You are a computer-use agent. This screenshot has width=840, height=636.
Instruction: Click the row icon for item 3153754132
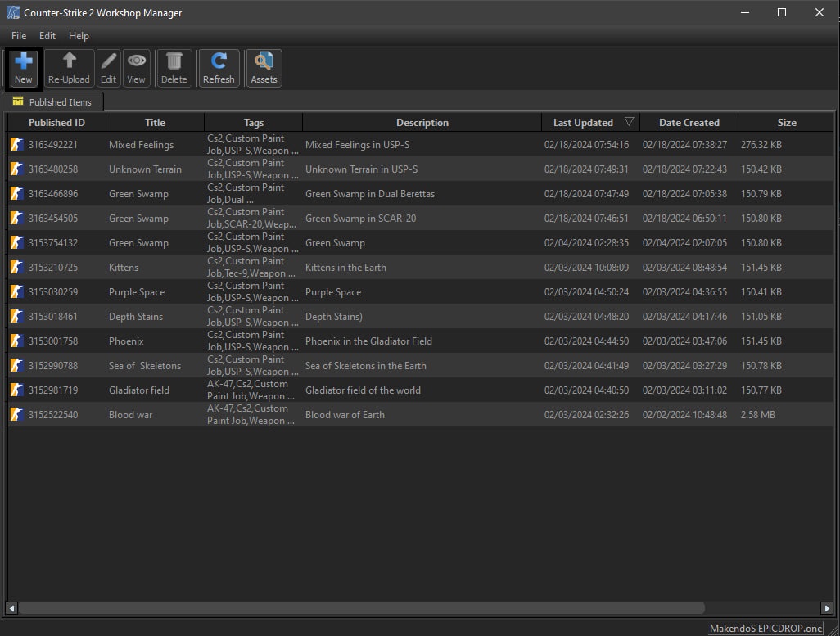[16, 243]
